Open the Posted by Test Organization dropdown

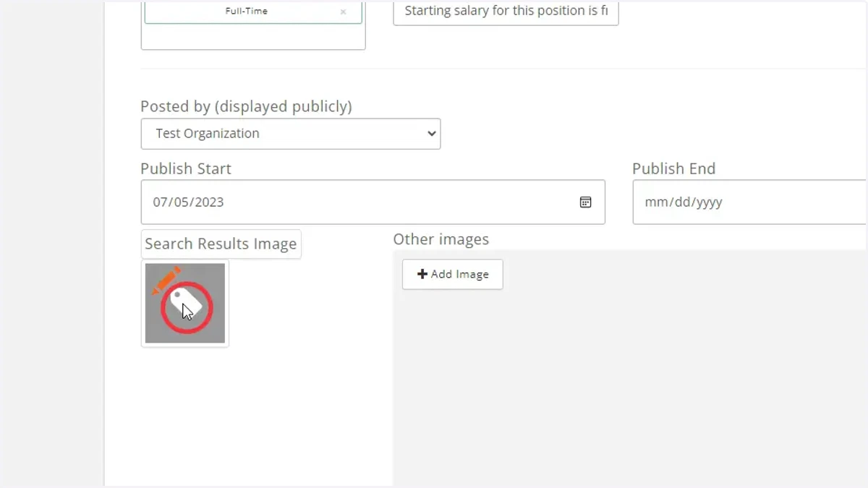(291, 134)
